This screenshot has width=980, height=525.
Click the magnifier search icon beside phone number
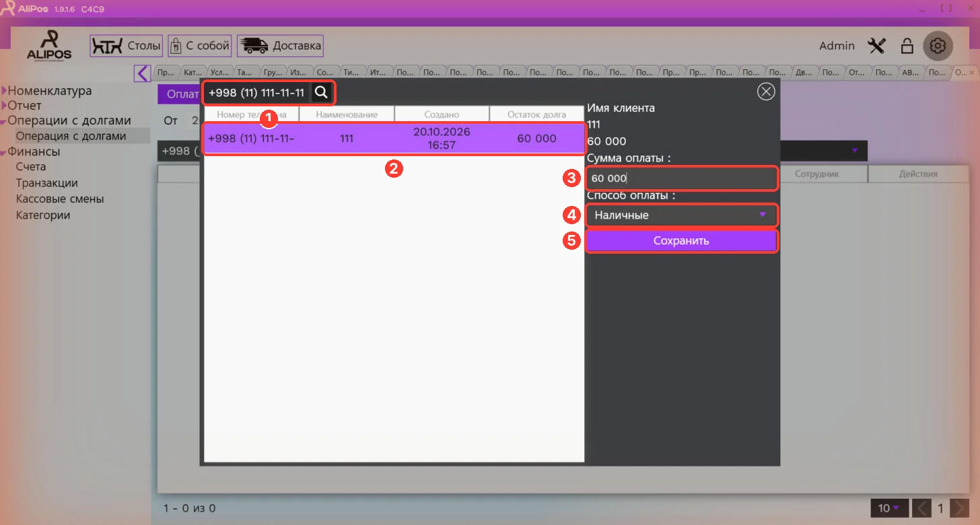tap(322, 92)
